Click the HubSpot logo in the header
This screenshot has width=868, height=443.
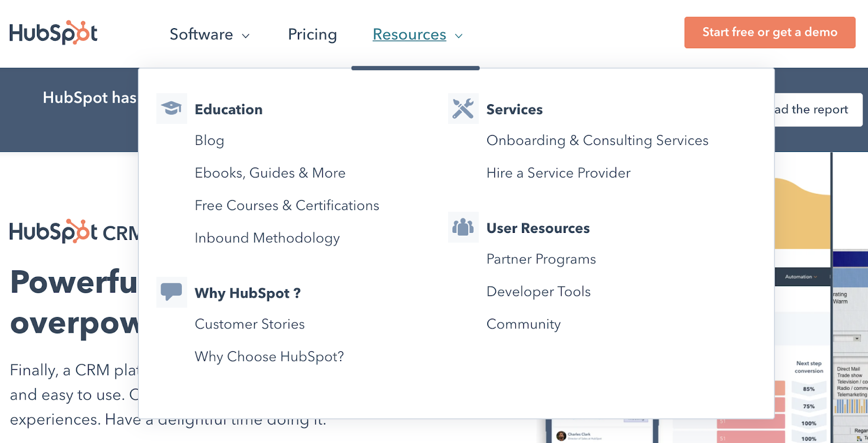click(53, 33)
